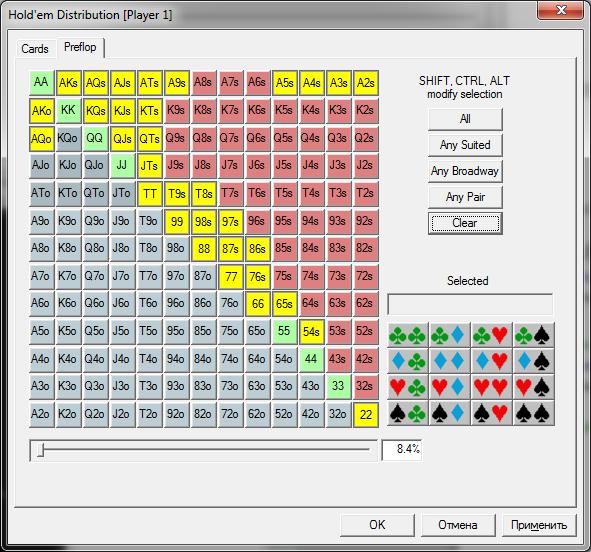
Task: Switch to the Cards tab
Action: (35, 49)
